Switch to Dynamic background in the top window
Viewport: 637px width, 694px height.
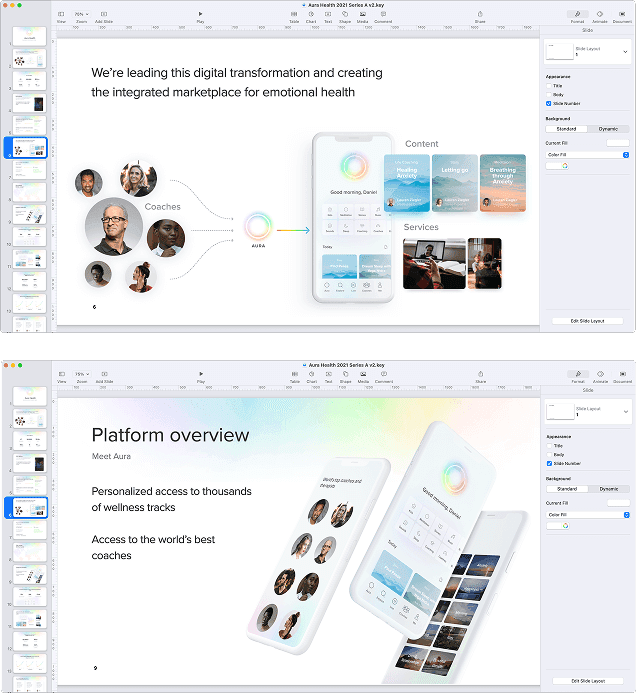click(608, 129)
